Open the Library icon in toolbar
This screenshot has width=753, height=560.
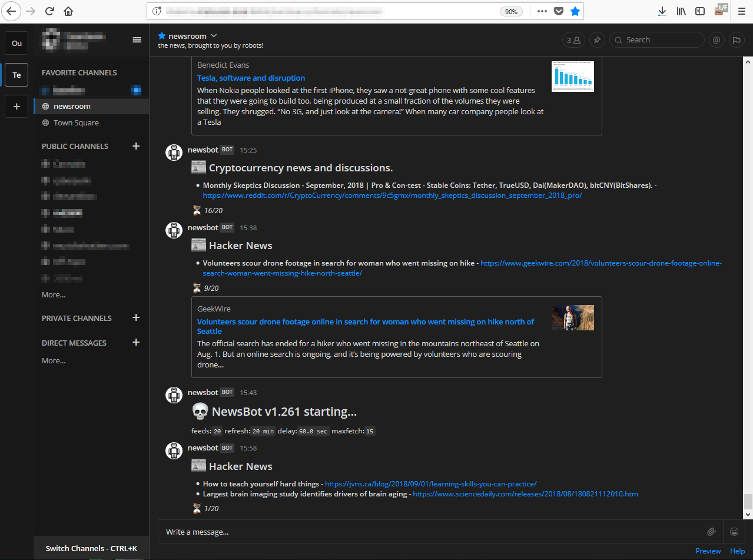[x=681, y=11]
